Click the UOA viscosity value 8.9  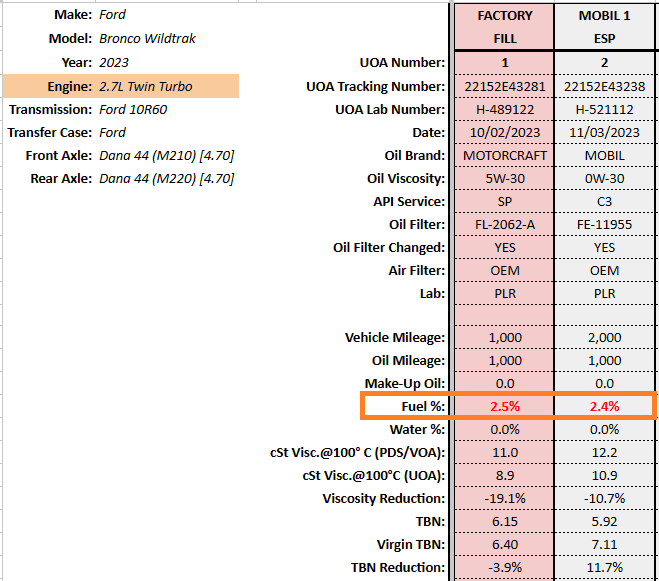504,475
